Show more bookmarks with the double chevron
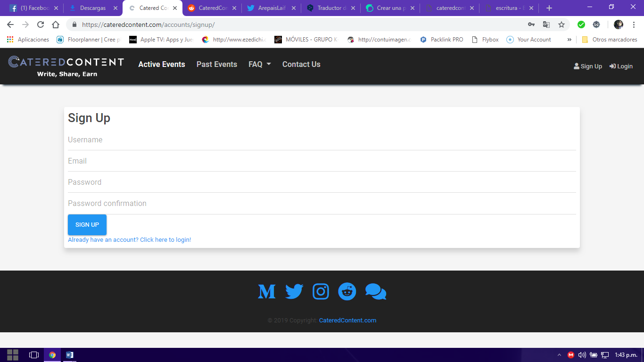This screenshot has width=644, height=362. [570, 40]
